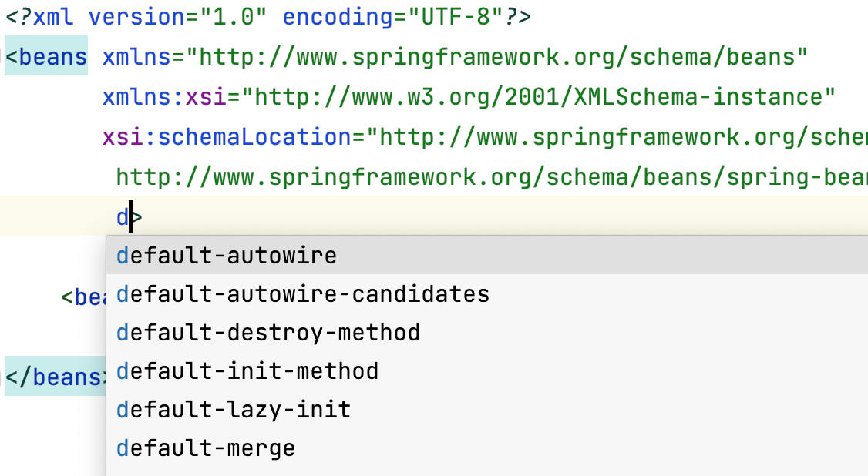Choose default-lazy-init from popup
This screenshot has width=868, height=476.
point(487,410)
